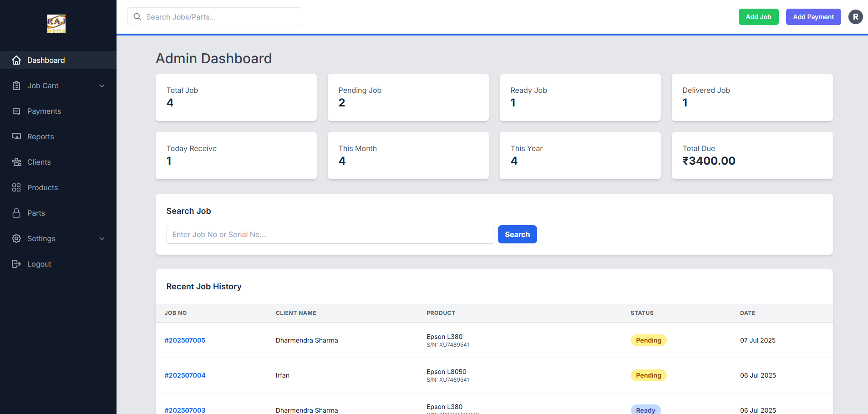Click the Settings gear icon
Screen dimensions: 868x414
coord(16,238)
